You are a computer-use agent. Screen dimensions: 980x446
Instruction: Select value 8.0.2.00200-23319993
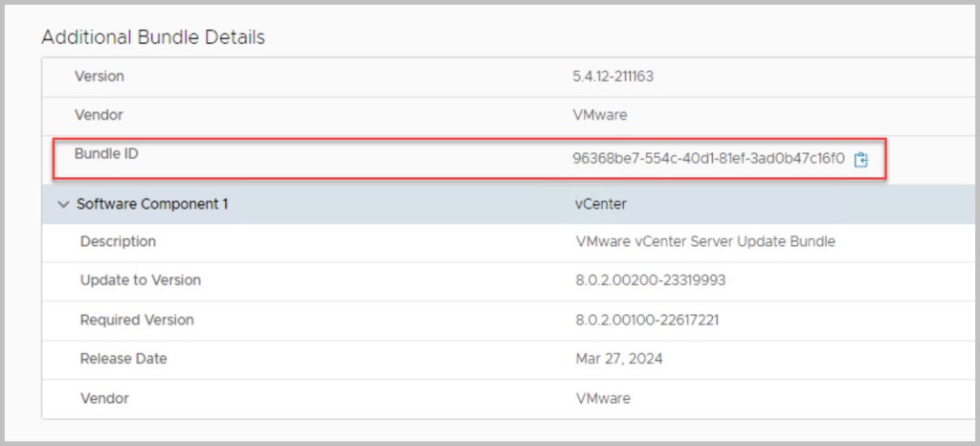650,280
